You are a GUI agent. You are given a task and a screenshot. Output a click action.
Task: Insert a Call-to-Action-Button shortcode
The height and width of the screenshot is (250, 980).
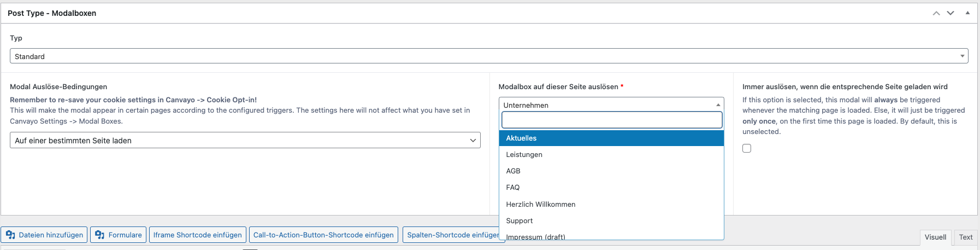(323, 235)
